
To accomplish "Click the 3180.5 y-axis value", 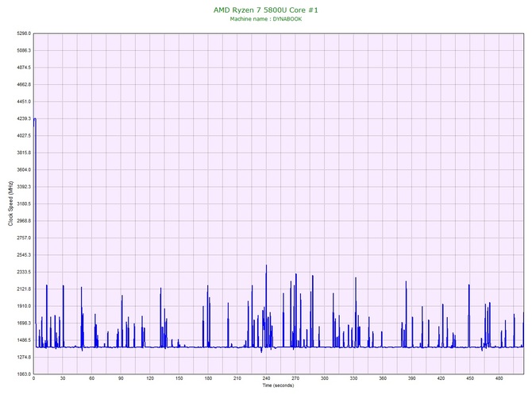I will click(24, 203).
